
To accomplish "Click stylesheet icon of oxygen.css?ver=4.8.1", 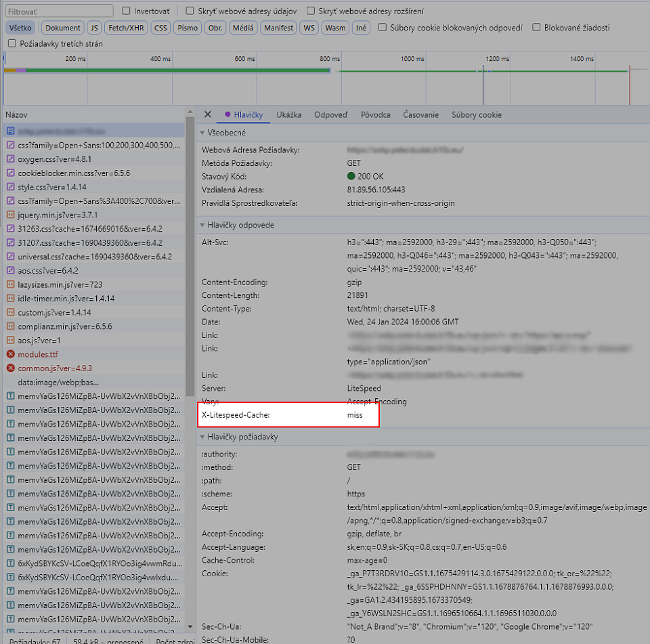I will 11,159.
